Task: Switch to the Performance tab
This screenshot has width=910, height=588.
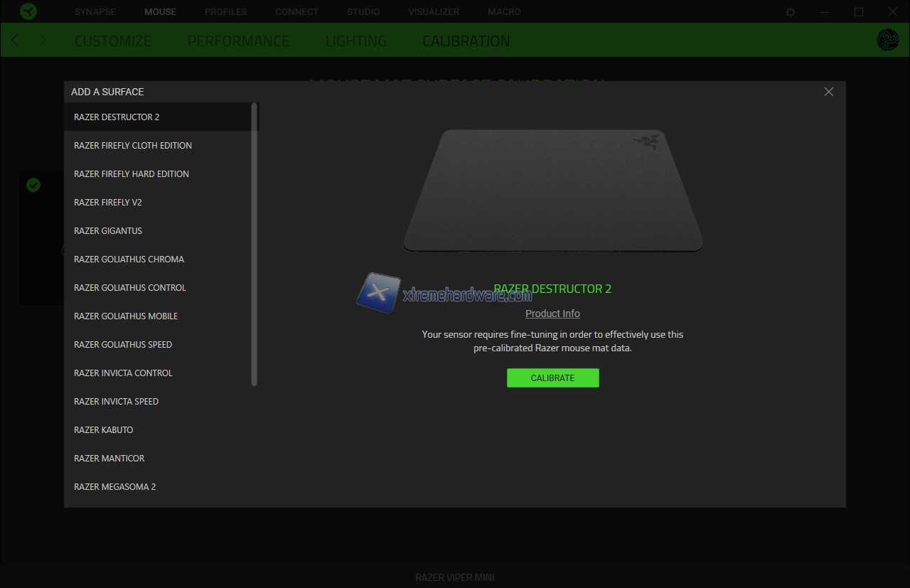Action: pos(238,41)
